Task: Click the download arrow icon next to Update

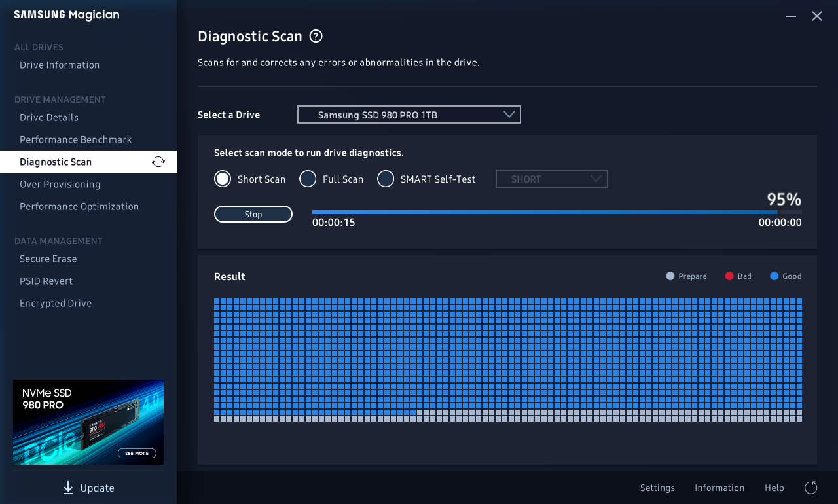Action: click(68, 488)
